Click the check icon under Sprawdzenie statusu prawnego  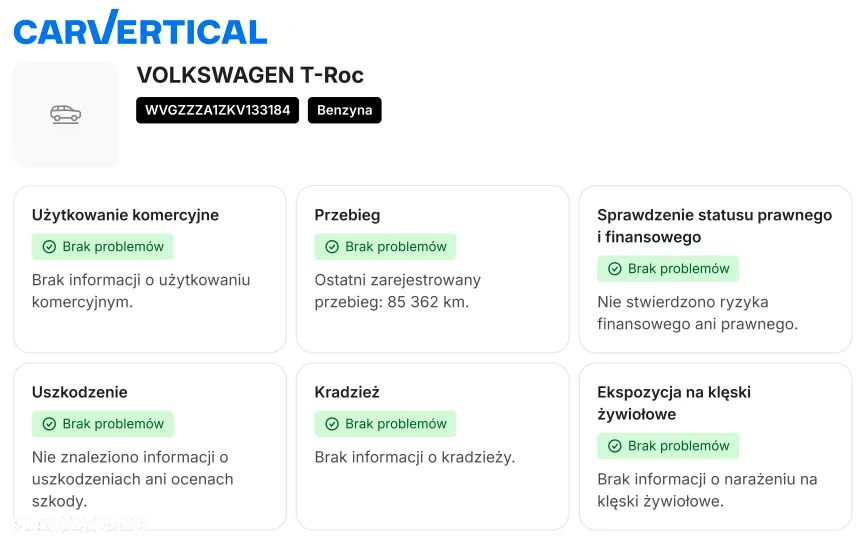(615, 269)
